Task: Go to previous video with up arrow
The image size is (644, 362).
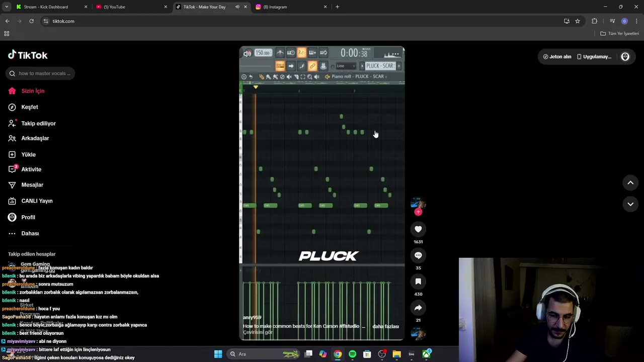Action: (x=630, y=183)
